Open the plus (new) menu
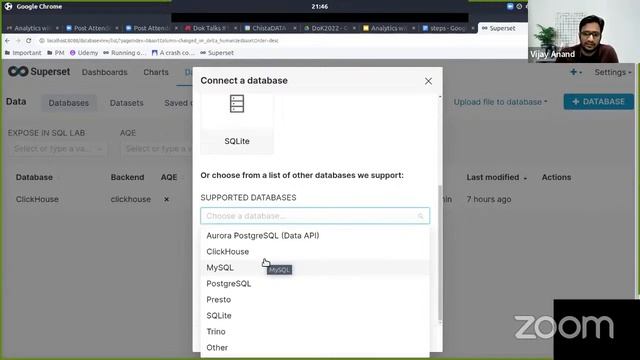The height and width of the screenshot is (360, 640). click(576, 72)
